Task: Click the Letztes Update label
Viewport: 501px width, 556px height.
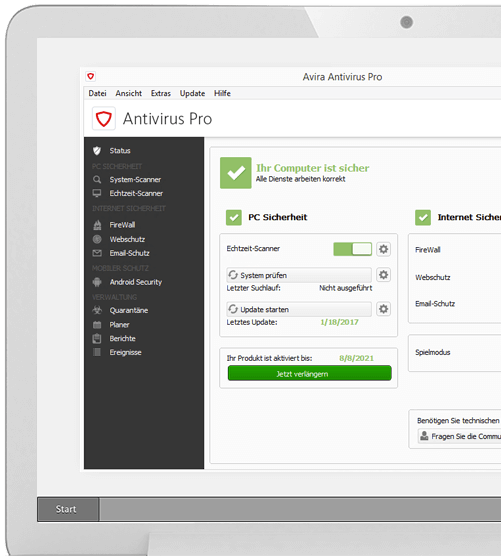Action: tap(252, 322)
